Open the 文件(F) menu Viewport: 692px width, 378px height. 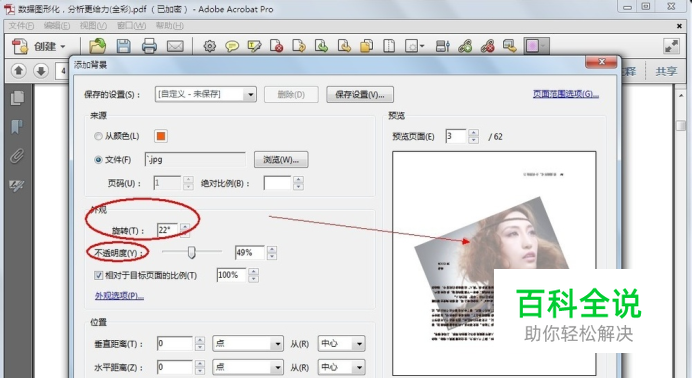click(x=21, y=26)
